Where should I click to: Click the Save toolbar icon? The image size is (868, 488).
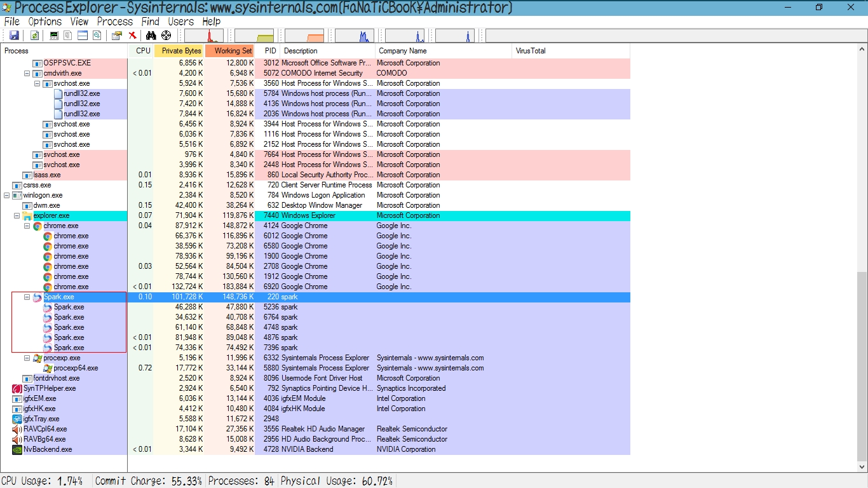14,36
